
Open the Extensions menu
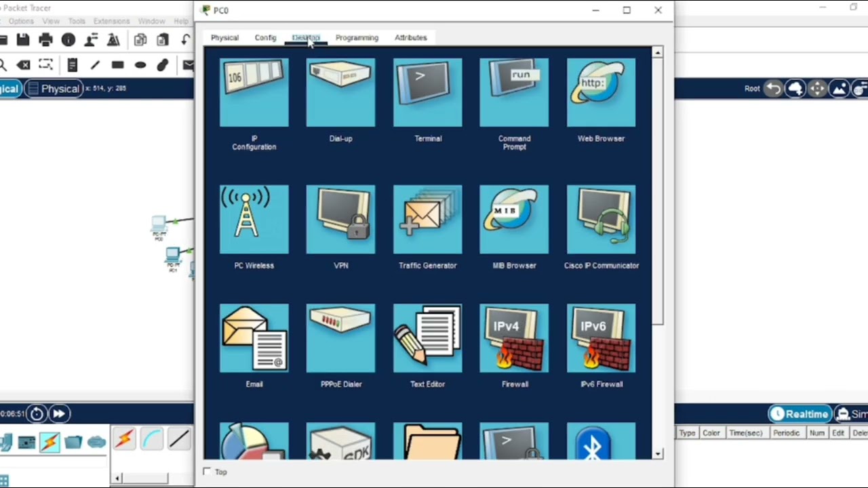(x=111, y=22)
